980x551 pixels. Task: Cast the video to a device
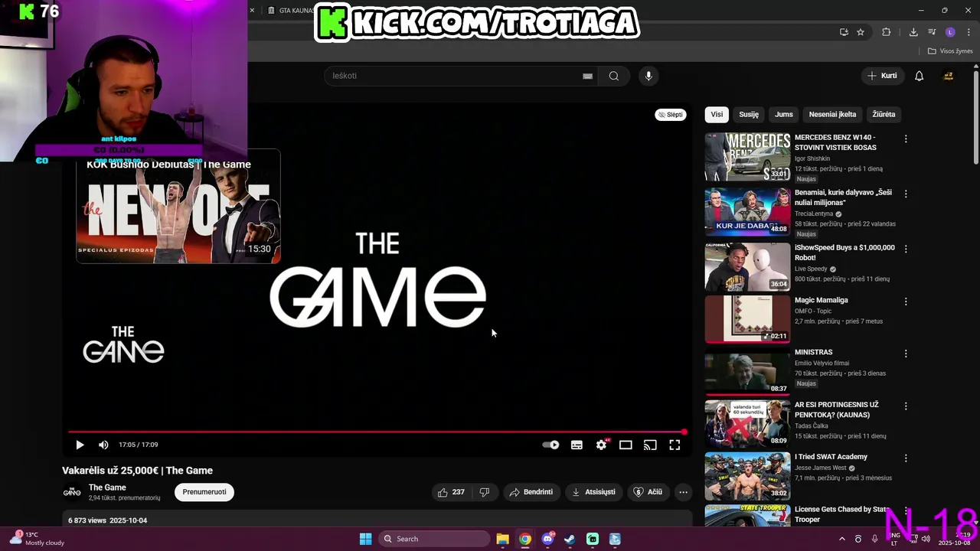pyautogui.click(x=650, y=445)
